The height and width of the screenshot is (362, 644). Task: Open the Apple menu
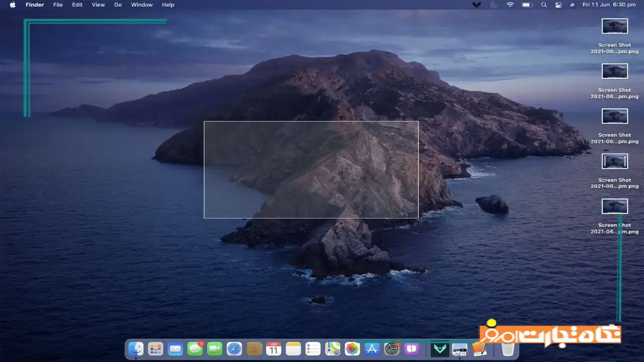(x=13, y=5)
